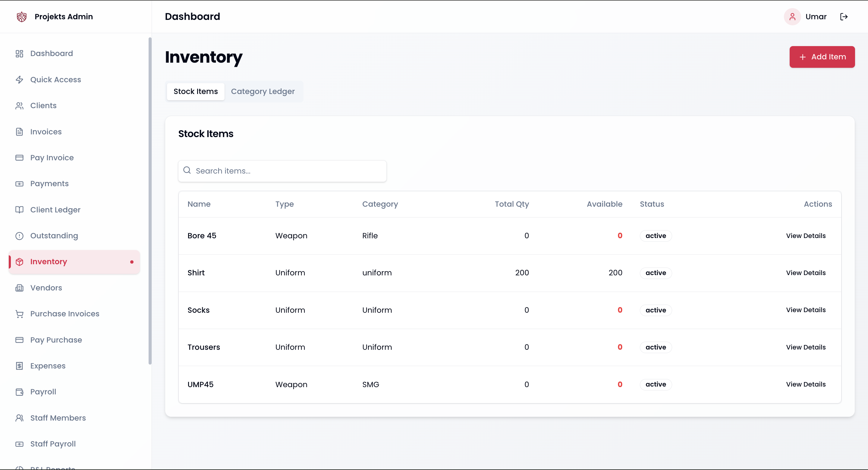Click the Available column header

(x=604, y=204)
